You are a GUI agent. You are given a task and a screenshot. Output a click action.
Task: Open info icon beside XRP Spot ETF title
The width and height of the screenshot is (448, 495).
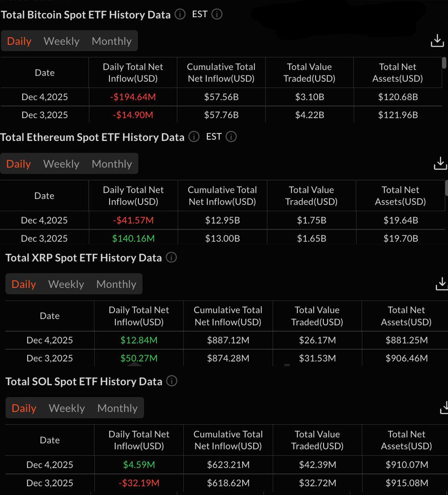coord(171,257)
